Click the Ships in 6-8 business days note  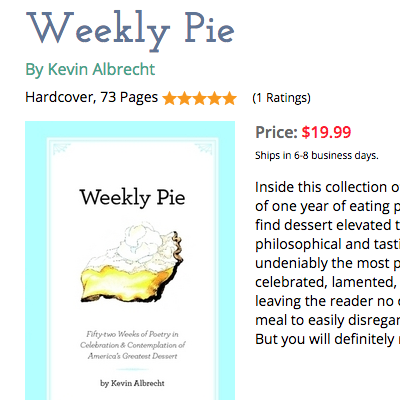click(317, 155)
